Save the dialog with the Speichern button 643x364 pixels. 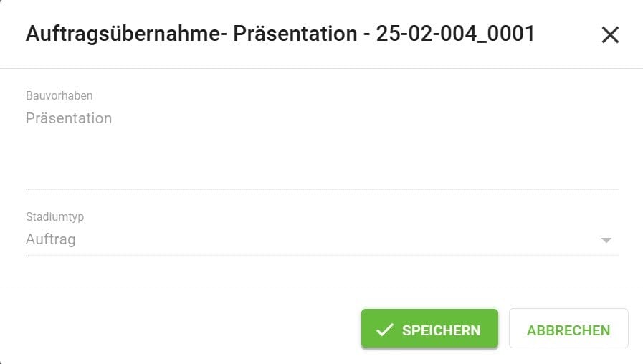pos(429,330)
